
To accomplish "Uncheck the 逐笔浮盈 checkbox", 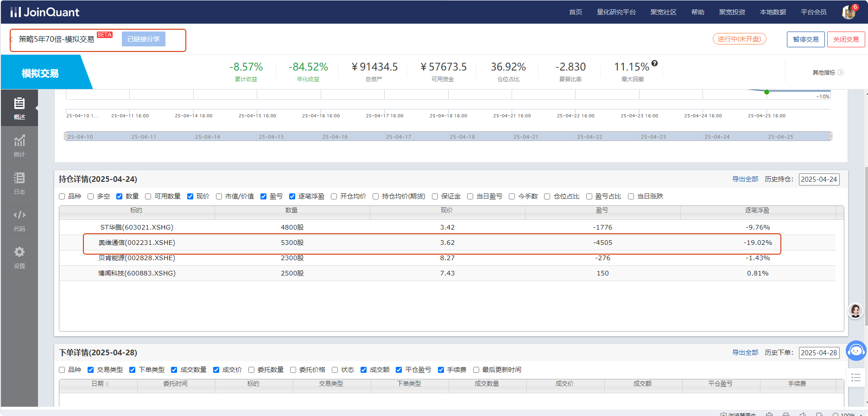I will [x=292, y=197].
